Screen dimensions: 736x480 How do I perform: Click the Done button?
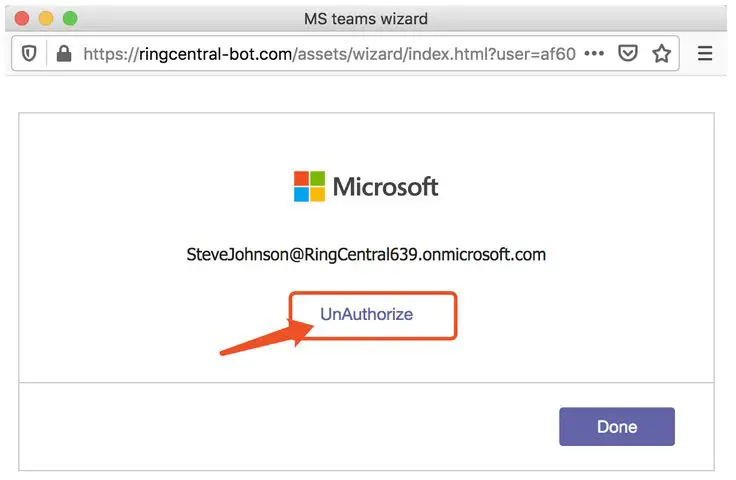point(617,427)
